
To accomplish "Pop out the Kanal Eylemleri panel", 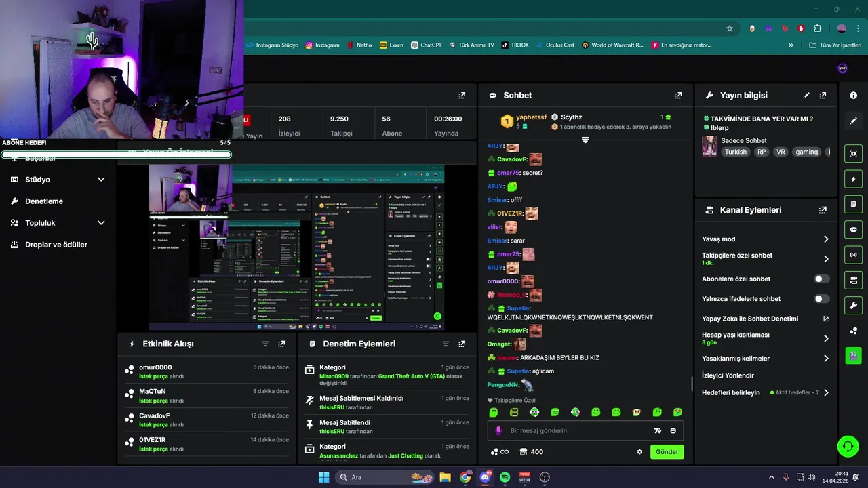I will pos(823,210).
